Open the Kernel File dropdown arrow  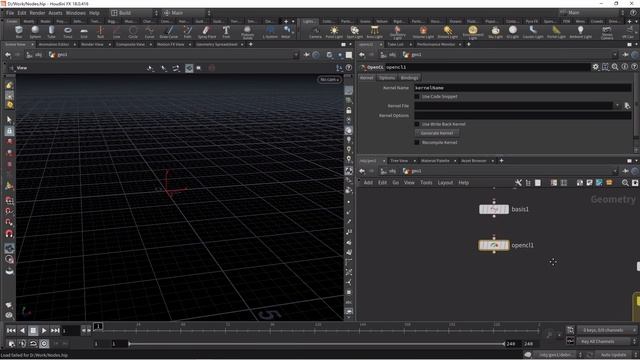pos(617,106)
